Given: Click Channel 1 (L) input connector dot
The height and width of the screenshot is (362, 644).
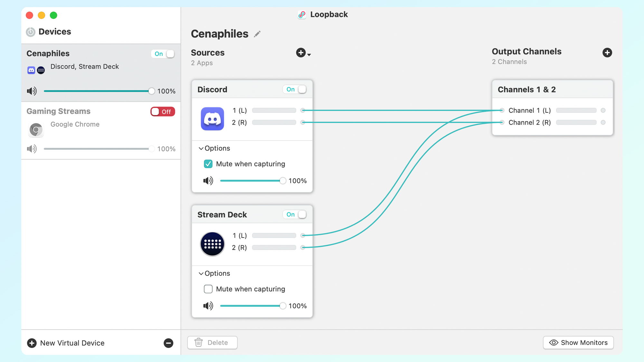Looking at the screenshot, I should [x=502, y=110].
